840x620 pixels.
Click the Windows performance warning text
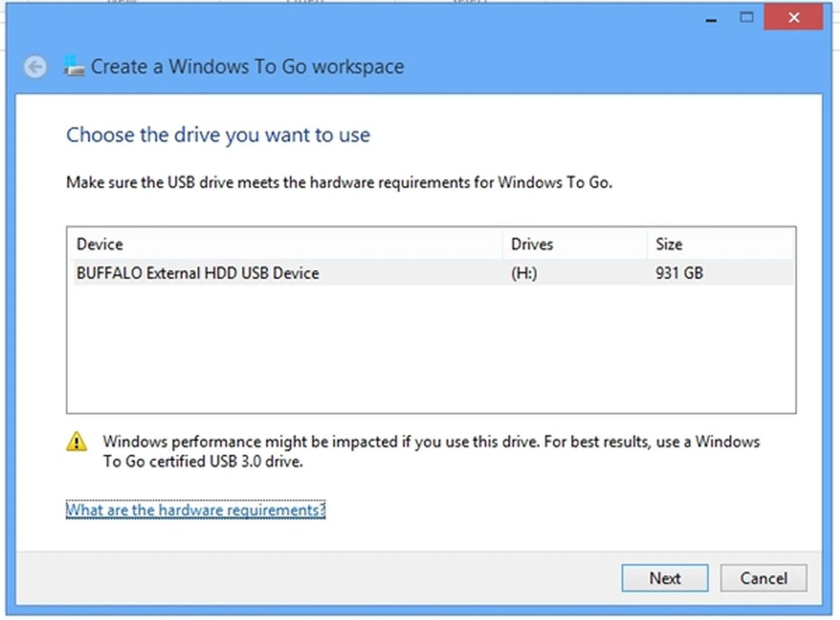click(x=431, y=451)
